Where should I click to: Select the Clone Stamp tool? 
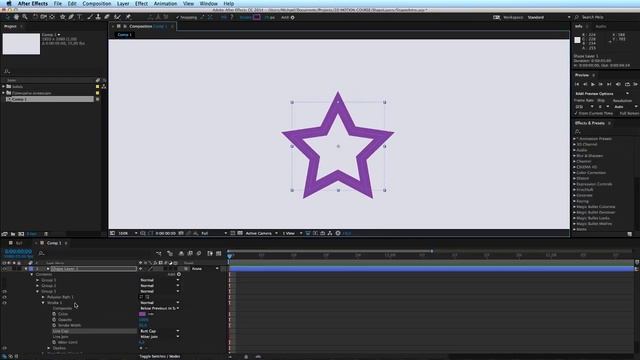click(98, 17)
